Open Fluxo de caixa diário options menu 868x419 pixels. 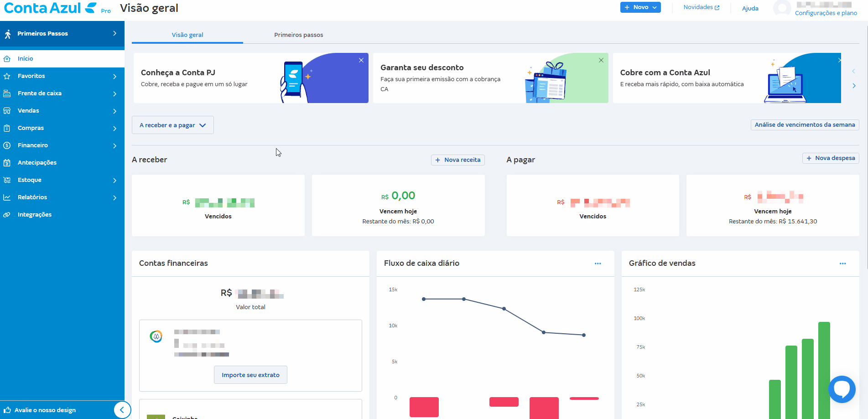click(x=598, y=264)
